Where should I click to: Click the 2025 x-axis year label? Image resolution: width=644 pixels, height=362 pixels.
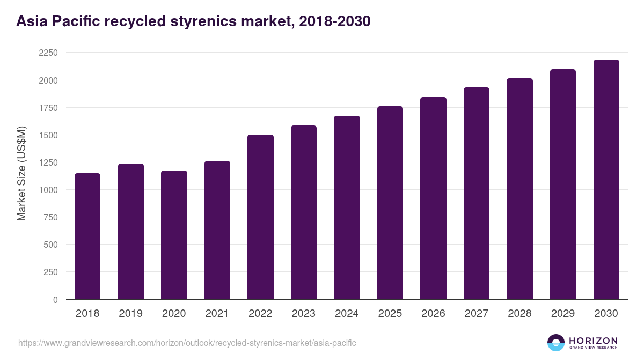click(x=390, y=314)
